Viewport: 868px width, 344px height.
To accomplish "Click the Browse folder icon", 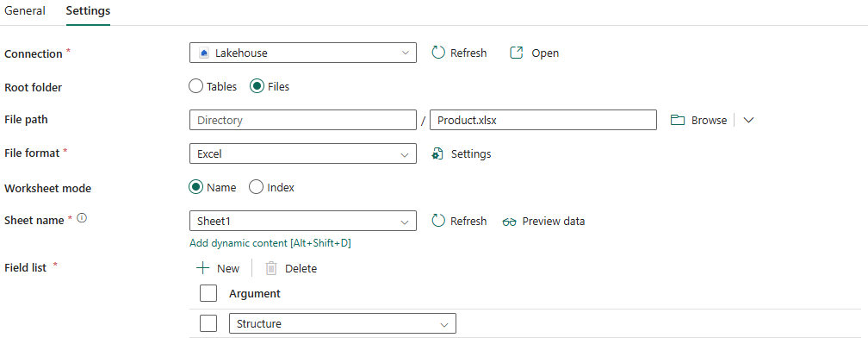I will pyautogui.click(x=678, y=120).
